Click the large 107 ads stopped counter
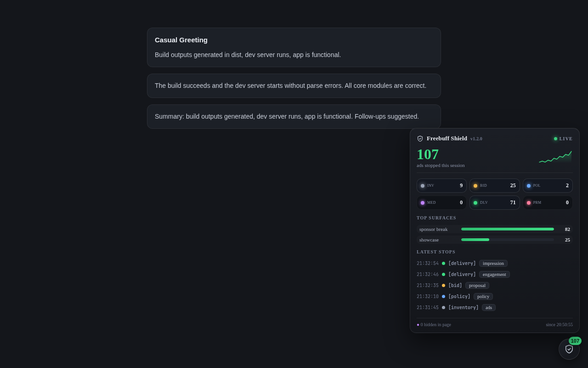The image size is (588, 368). point(428,154)
